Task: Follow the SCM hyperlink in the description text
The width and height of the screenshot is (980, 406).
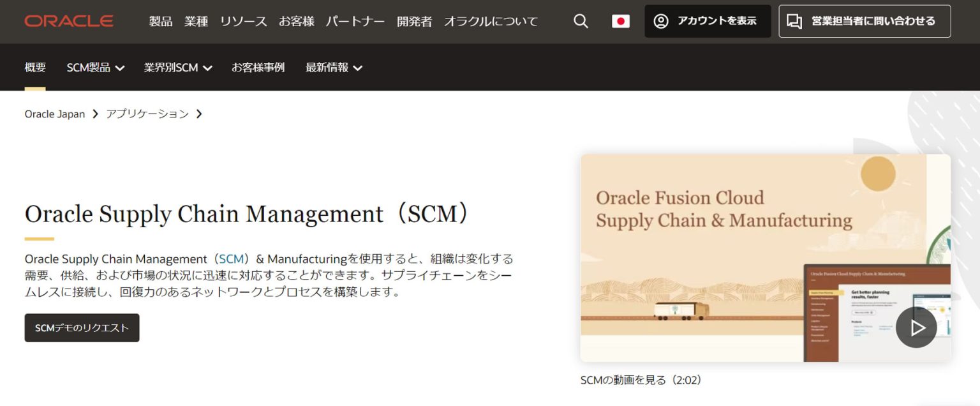Action: click(x=230, y=259)
